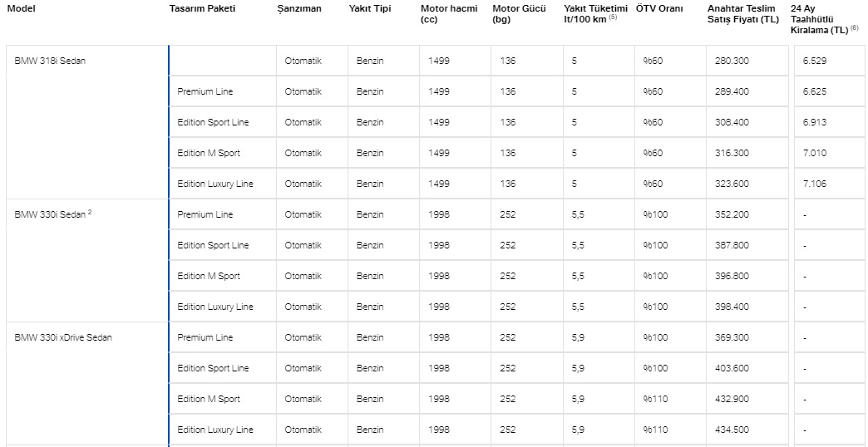Click the Motor Gücü (bg) header

520,14
